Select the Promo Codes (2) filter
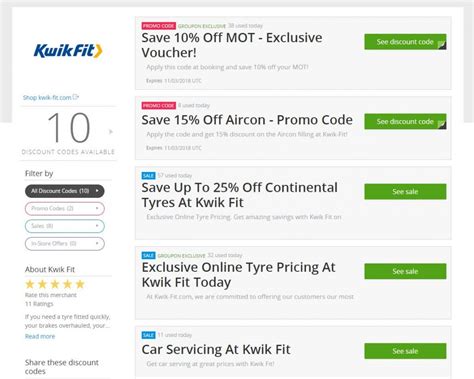 [x=65, y=209]
